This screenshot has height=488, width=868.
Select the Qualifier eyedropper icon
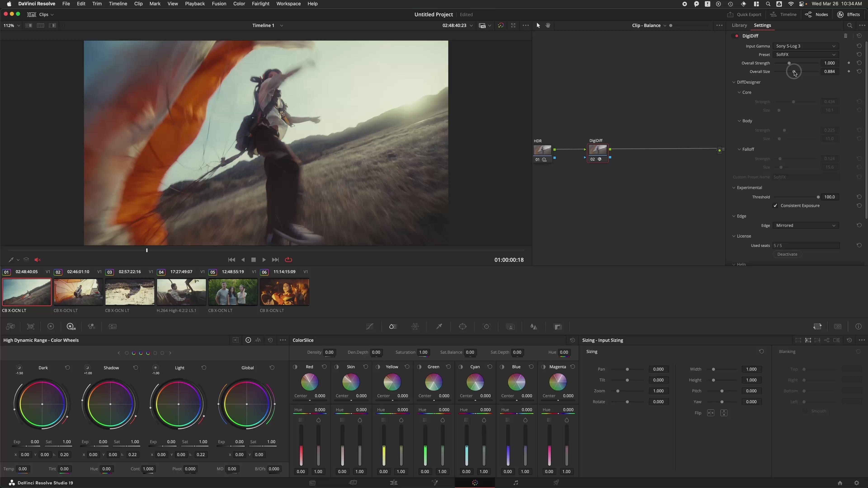(439, 326)
